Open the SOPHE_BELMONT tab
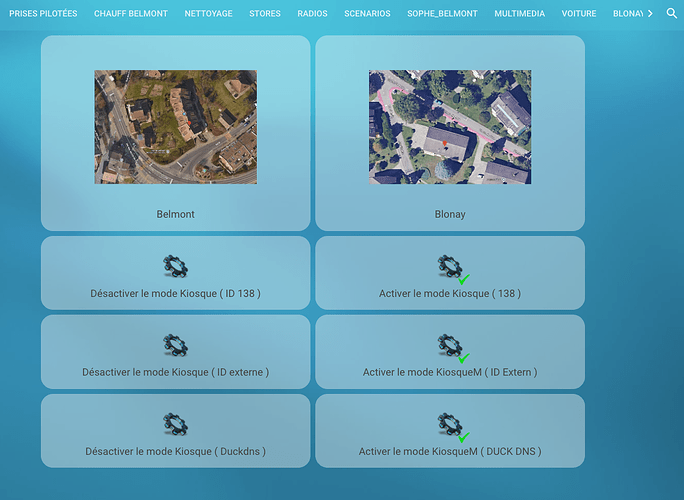684x500 pixels. click(442, 14)
